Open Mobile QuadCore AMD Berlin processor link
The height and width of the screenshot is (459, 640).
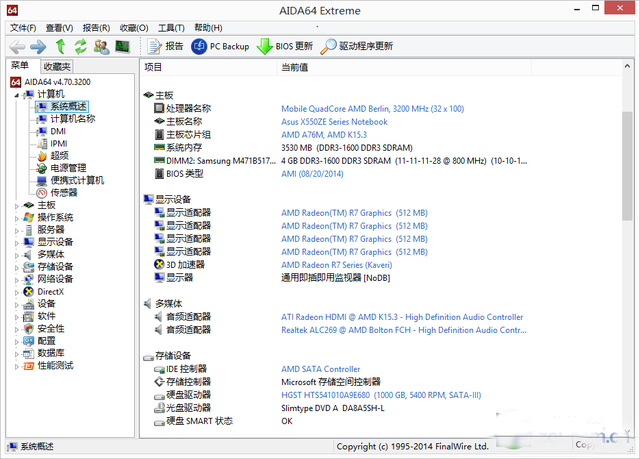click(372, 109)
